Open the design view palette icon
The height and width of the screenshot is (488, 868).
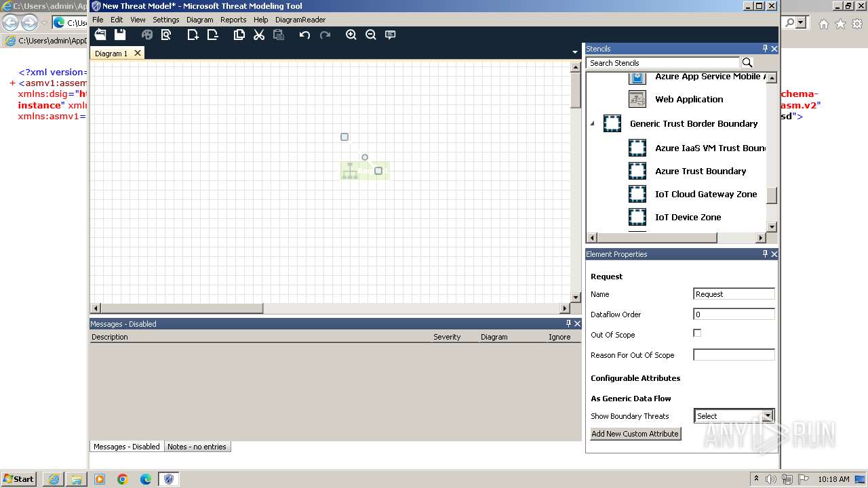pyautogui.click(x=147, y=35)
